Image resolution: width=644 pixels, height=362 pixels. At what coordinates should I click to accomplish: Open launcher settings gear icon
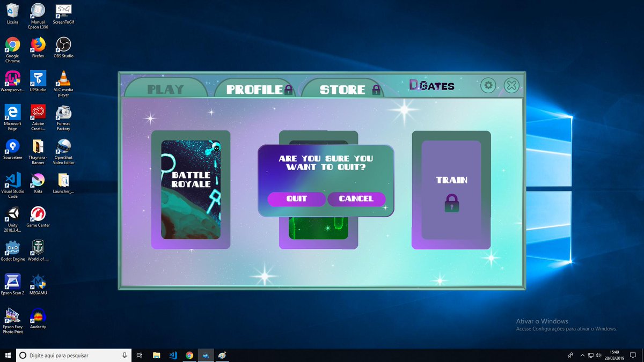pos(488,85)
